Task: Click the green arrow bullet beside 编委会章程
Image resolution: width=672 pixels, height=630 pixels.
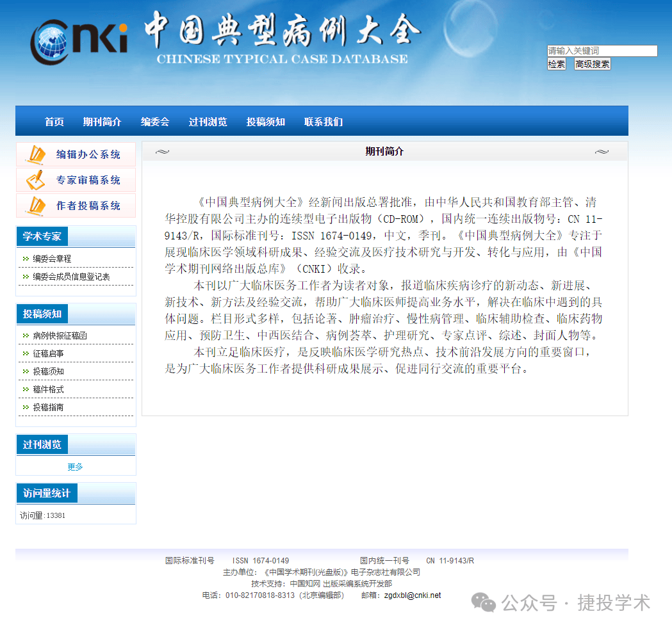Action: point(26,259)
